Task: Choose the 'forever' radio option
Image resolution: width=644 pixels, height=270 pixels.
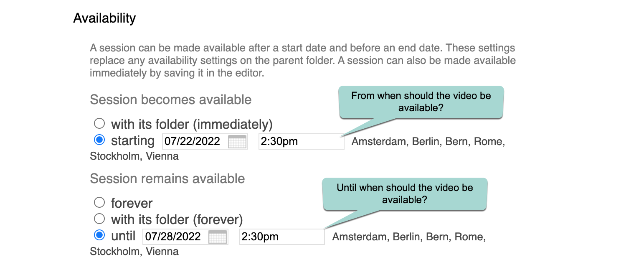Action: (99, 203)
